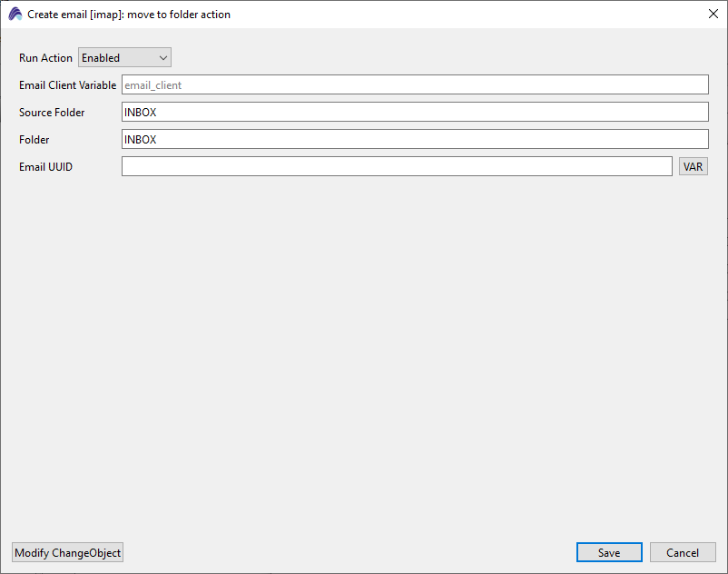Open the Run Action Enabled dropdown
Viewport: 728px width, 574px height.
(123, 58)
